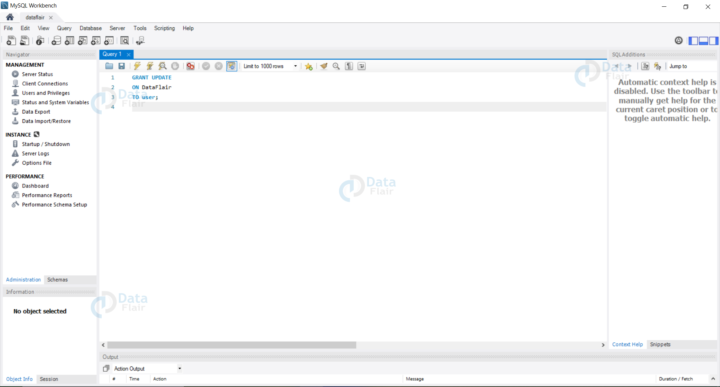Viewport: 720px width, 387px height.
Task: Open Dashboard under Performance
Action: pyautogui.click(x=35, y=186)
